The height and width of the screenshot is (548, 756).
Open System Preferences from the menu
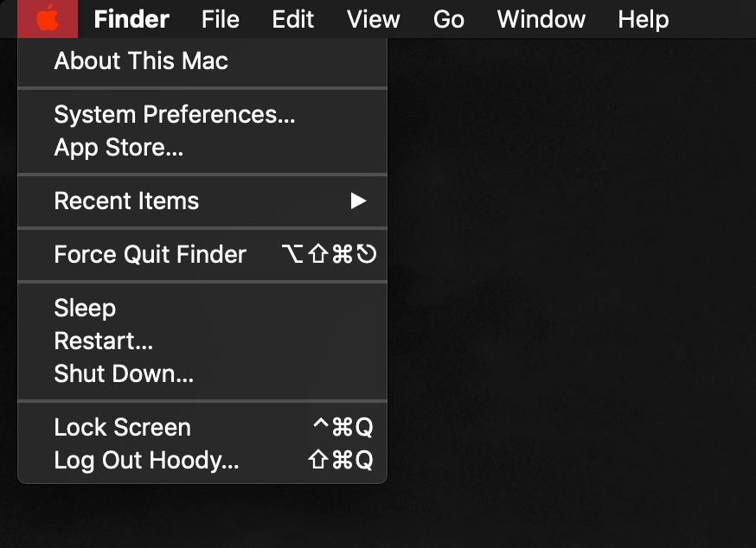coord(202,115)
